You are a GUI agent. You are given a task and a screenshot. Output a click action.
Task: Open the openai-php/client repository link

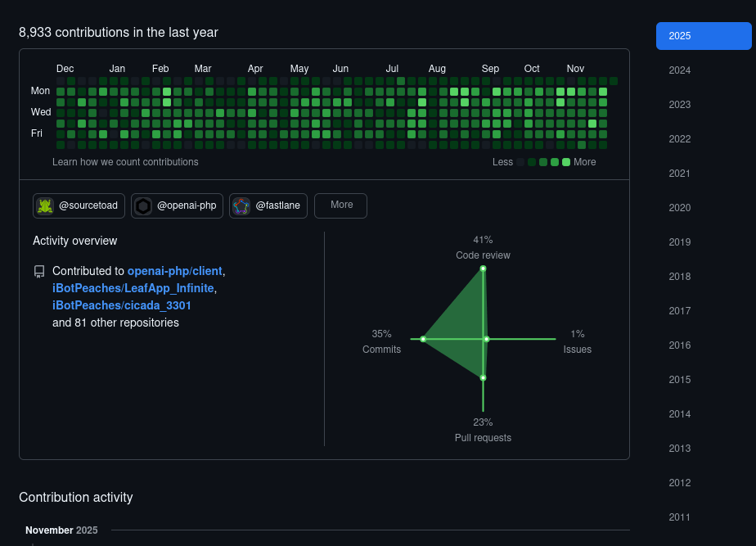[x=176, y=271]
